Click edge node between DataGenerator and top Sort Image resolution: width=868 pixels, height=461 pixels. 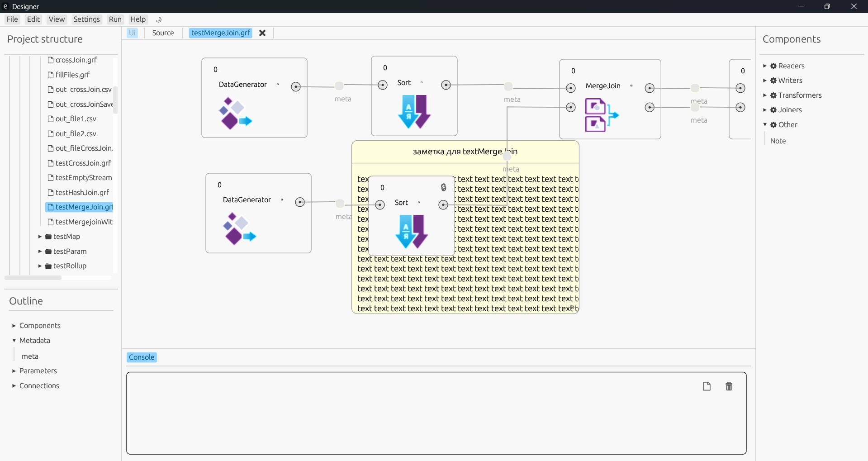click(x=339, y=86)
